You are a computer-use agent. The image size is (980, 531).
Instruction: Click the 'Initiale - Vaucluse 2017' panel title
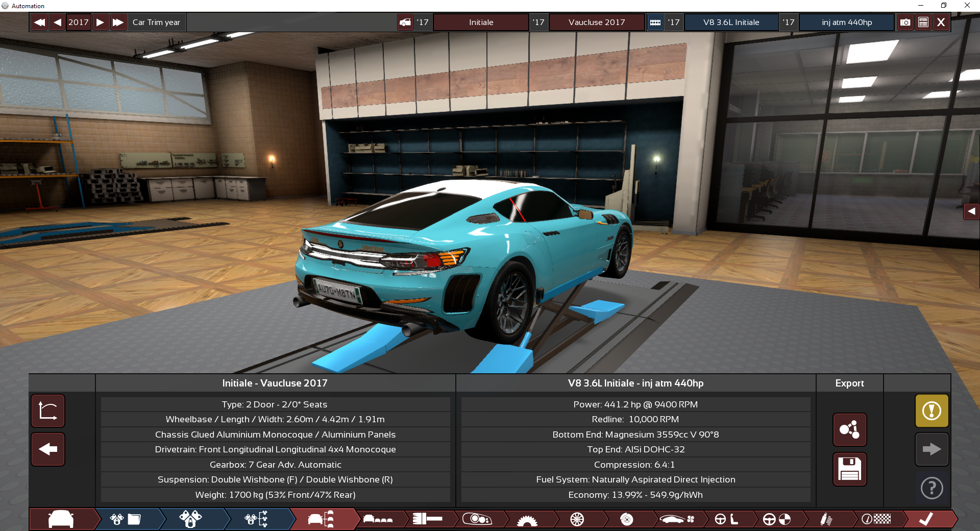275,383
